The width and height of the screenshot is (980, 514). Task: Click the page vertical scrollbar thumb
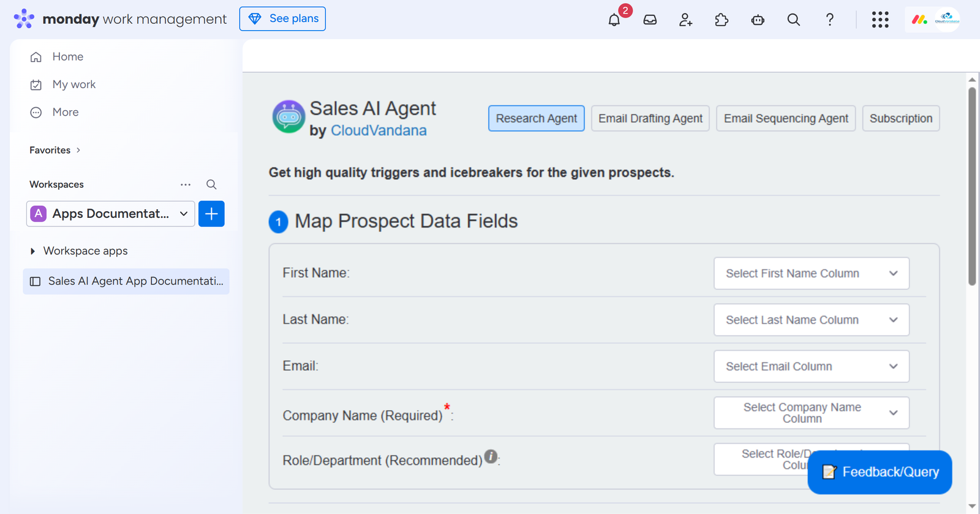click(x=972, y=186)
